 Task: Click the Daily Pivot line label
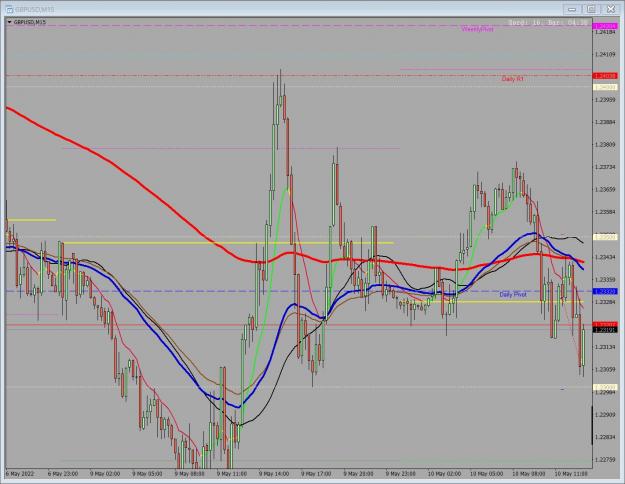coord(513,294)
